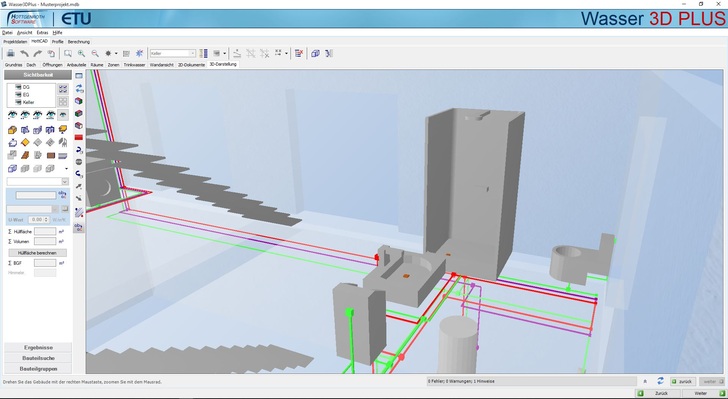Click the red-X delete list icon
Image resolution: width=728 pixels, height=399 pixels.
[x=299, y=53]
